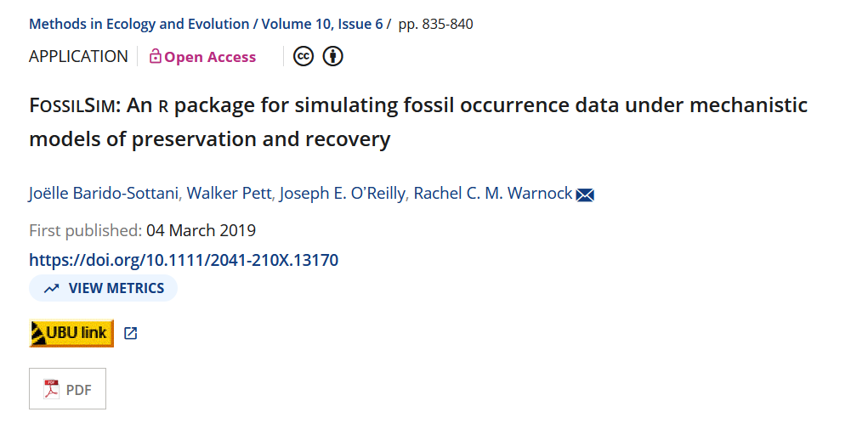The height and width of the screenshot is (429, 868).
Task: Follow the DOI 10.1111/2041-210X.13170 link
Action: pyautogui.click(x=184, y=260)
